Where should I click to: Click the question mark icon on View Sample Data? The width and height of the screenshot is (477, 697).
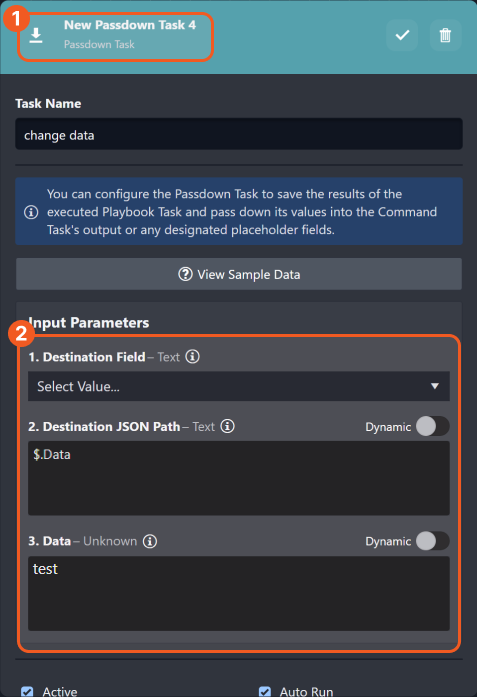coord(185,274)
